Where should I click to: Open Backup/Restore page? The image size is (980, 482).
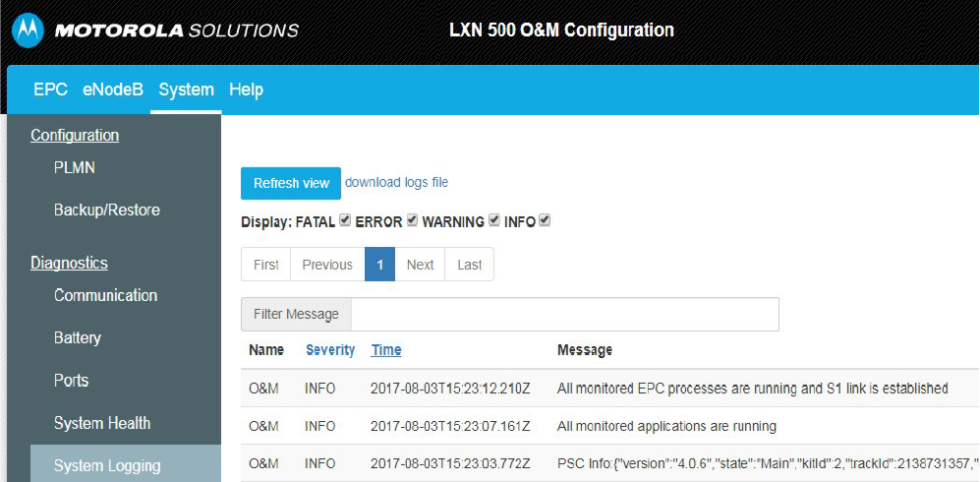(x=107, y=211)
